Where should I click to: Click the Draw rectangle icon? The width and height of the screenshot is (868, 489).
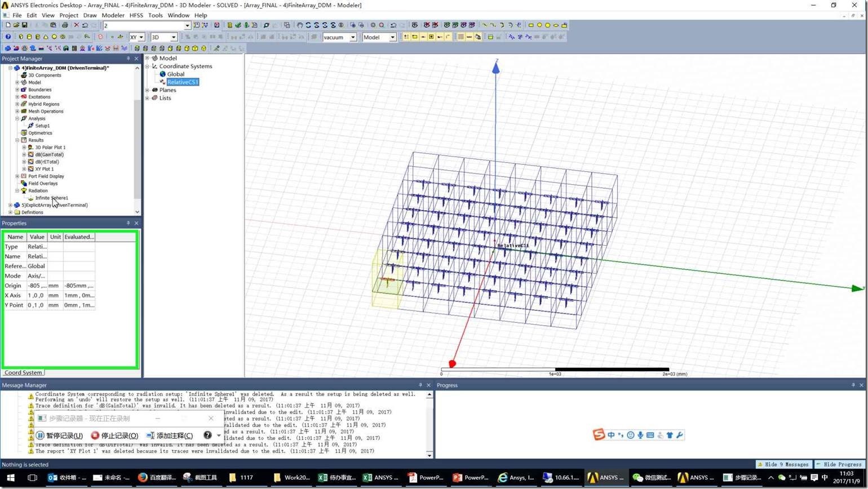pos(530,25)
